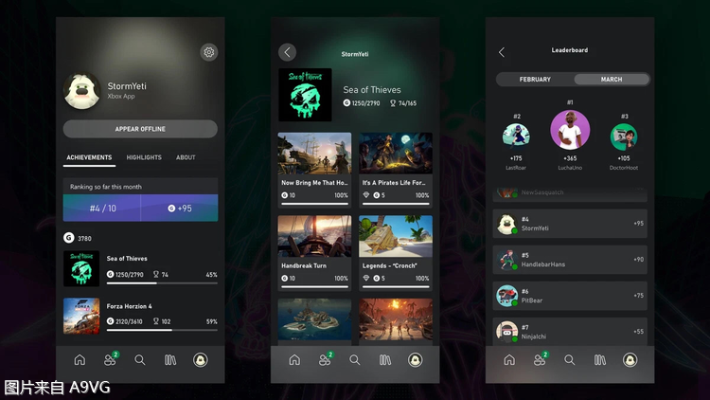The width and height of the screenshot is (710, 400).
Task: Click 'Ranking so far this month' label
Action: point(106,187)
